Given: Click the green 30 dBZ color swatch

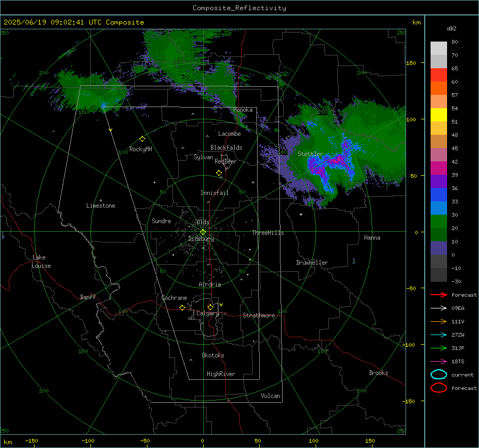Looking at the screenshot, I should tap(439, 221).
